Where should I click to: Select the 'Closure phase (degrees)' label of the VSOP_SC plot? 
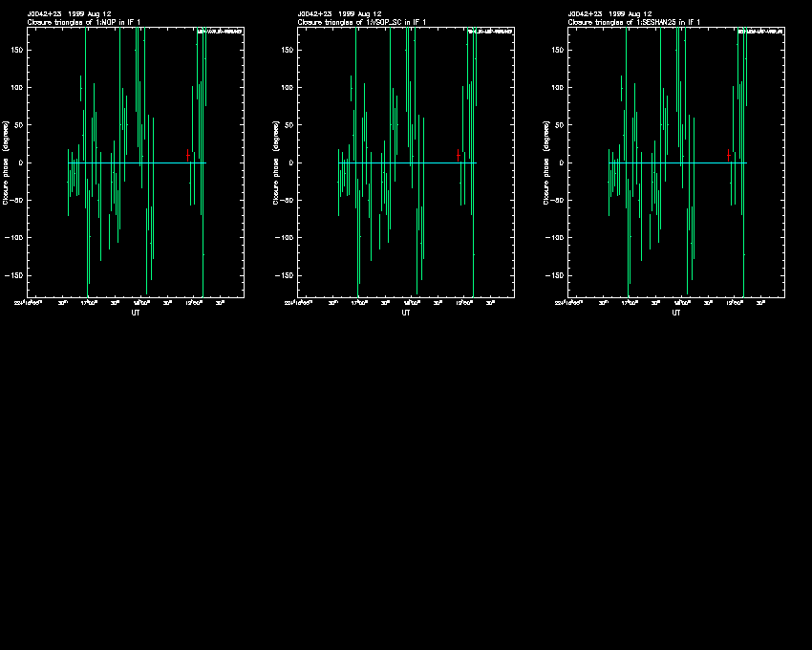(276, 162)
